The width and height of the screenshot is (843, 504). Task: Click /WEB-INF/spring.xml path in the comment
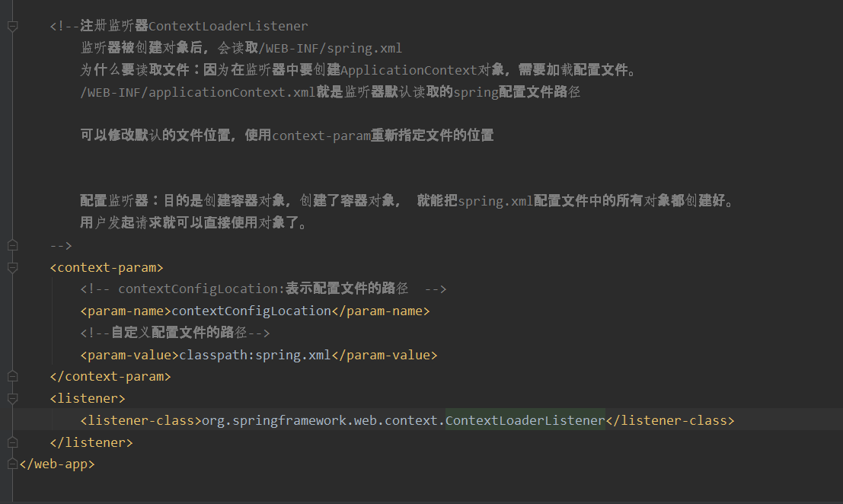330,49
